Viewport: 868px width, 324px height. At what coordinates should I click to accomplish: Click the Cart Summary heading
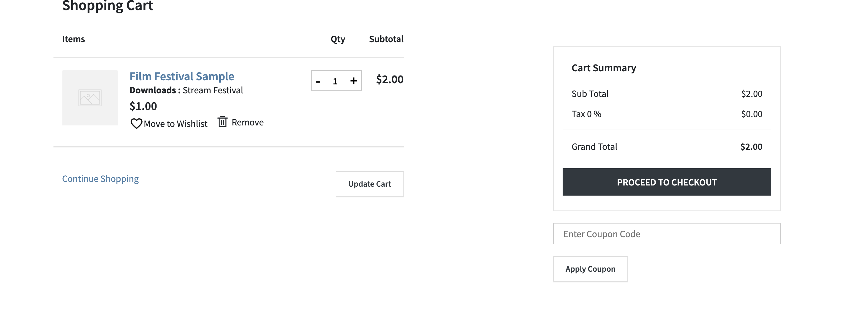604,68
